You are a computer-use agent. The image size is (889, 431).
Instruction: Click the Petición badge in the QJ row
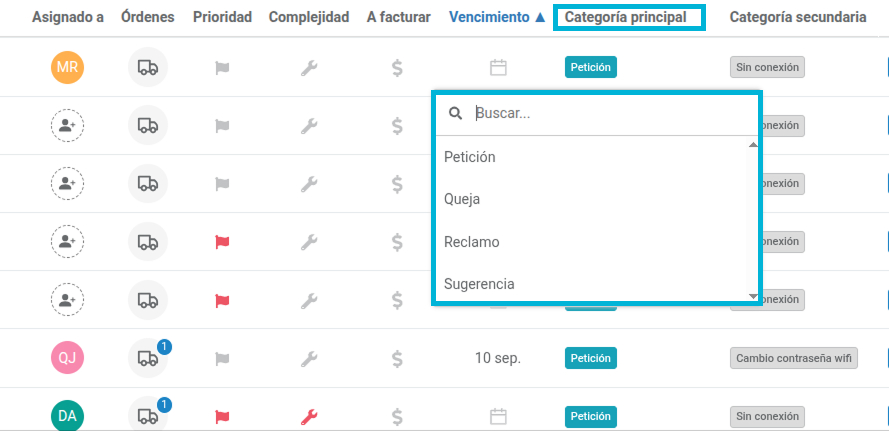pyautogui.click(x=590, y=358)
